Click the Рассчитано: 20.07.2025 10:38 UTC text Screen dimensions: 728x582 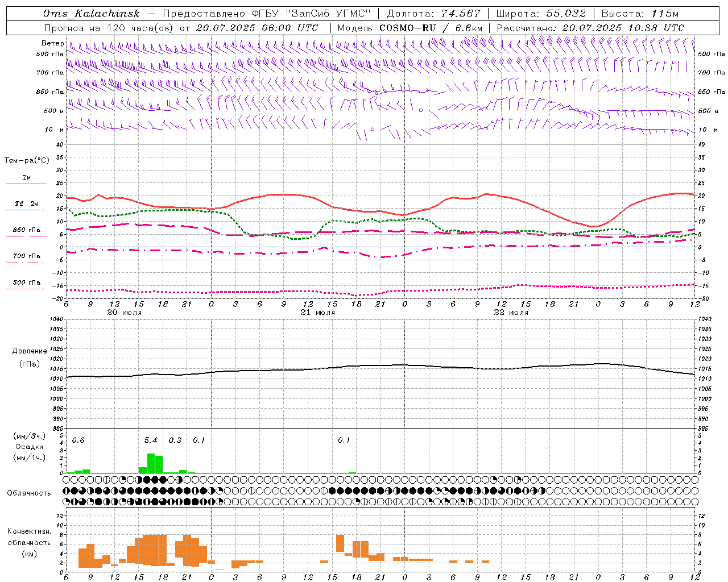[590, 28]
